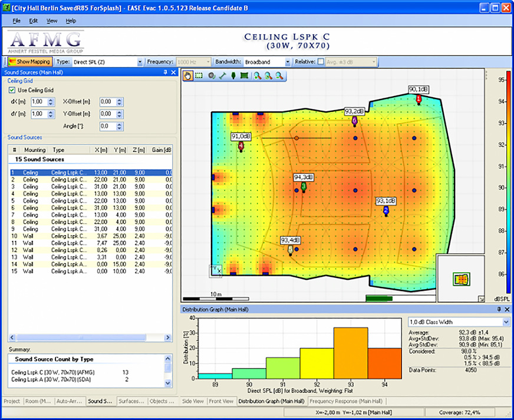Open the Class Width dropdown

(505, 322)
